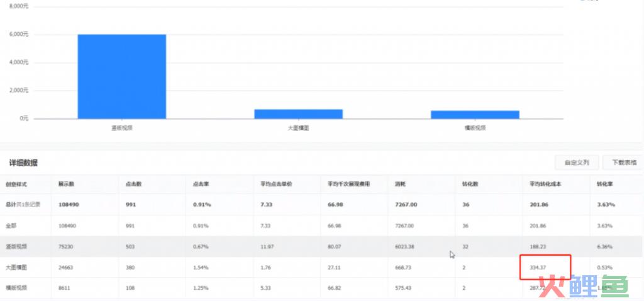Click the 2,000元 y-axis label

tap(19, 91)
